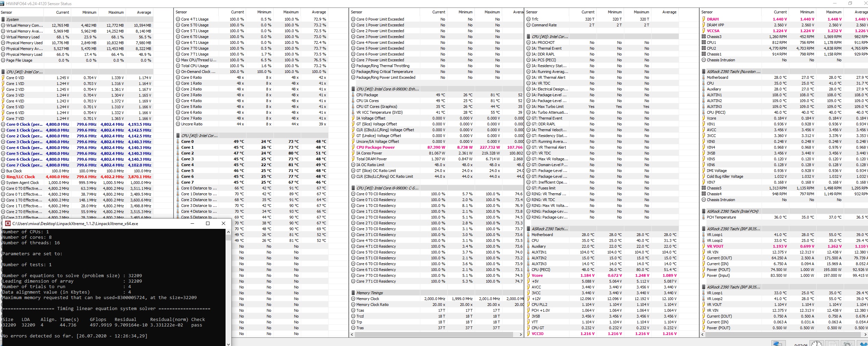Click the clock reset button in bottom toolbar

point(817,343)
